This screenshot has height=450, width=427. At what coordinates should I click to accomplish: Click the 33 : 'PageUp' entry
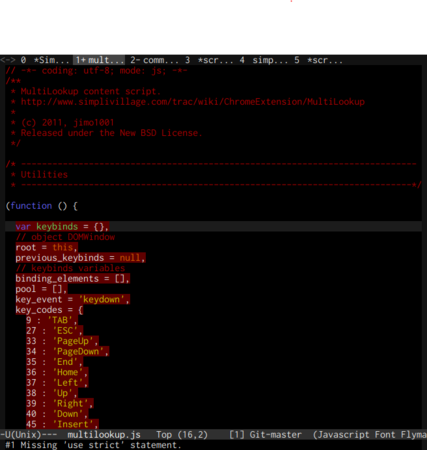(62, 341)
